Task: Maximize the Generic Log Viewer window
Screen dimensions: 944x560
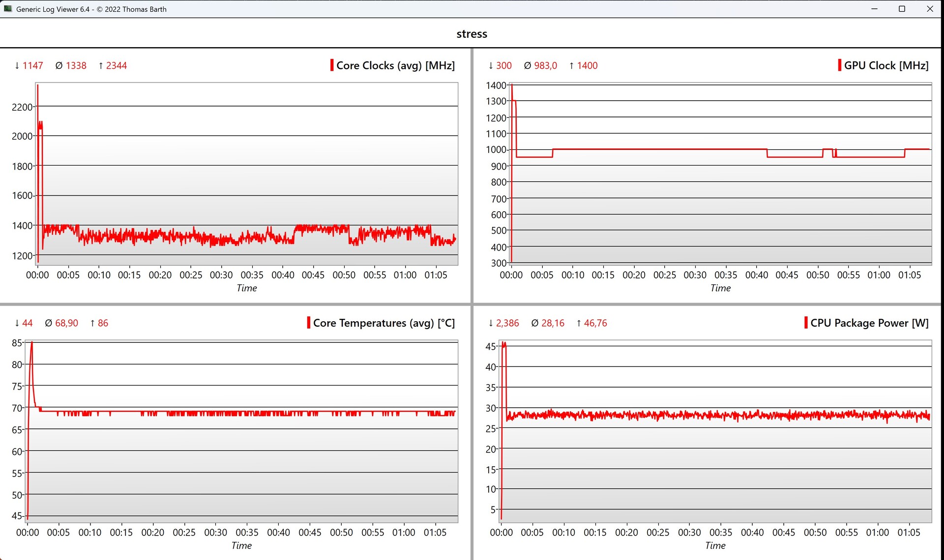Action: (902, 9)
